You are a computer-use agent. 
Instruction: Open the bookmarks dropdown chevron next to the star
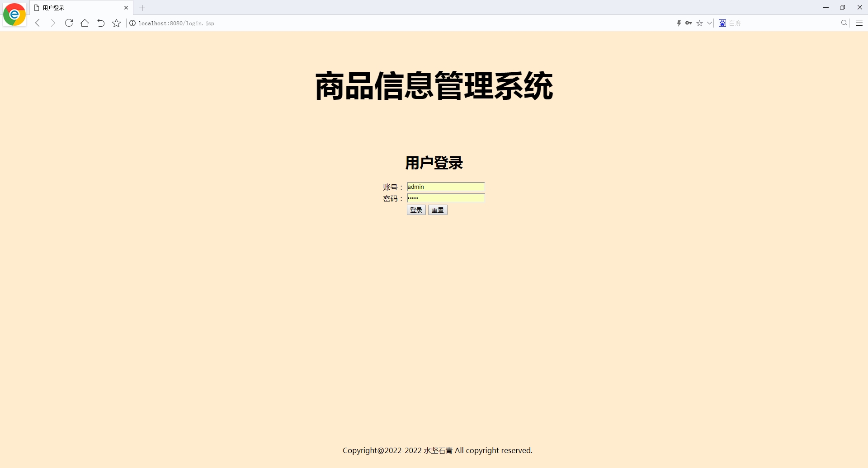point(709,23)
